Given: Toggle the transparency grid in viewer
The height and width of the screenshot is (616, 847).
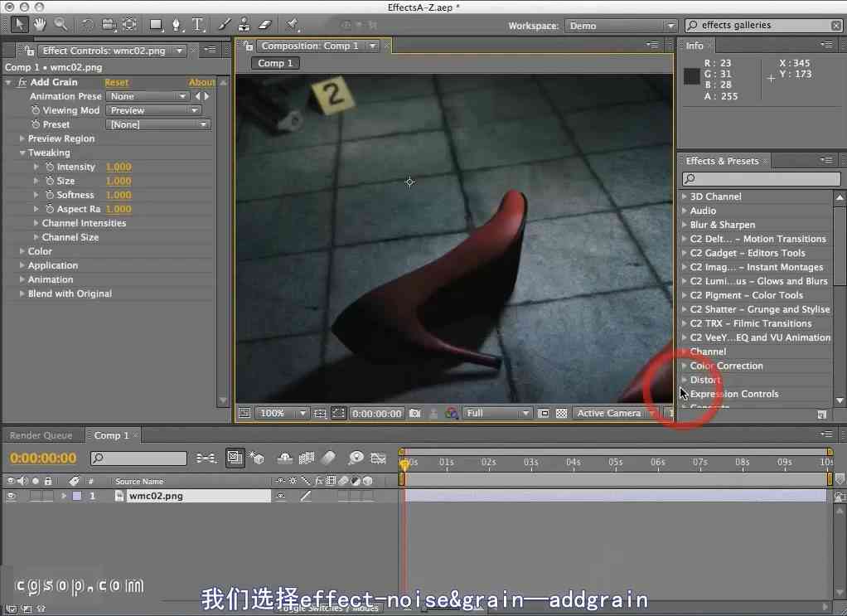Looking at the screenshot, I should click(x=561, y=413).
